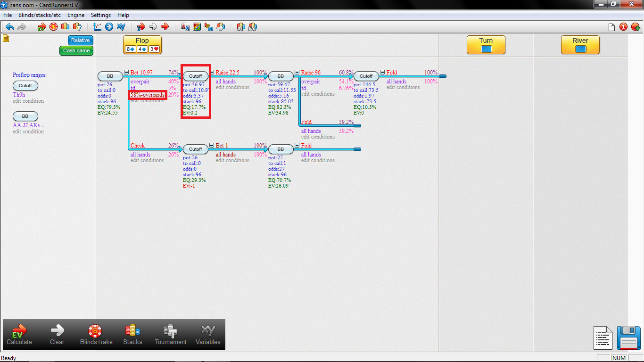Toggle the Cash game button
Screen dimensions: 644x362
[x=76, y=51]
